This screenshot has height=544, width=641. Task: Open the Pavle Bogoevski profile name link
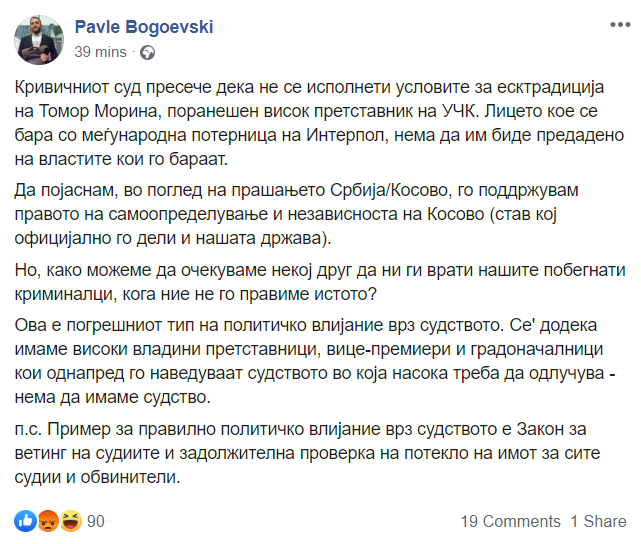(144, 27)
